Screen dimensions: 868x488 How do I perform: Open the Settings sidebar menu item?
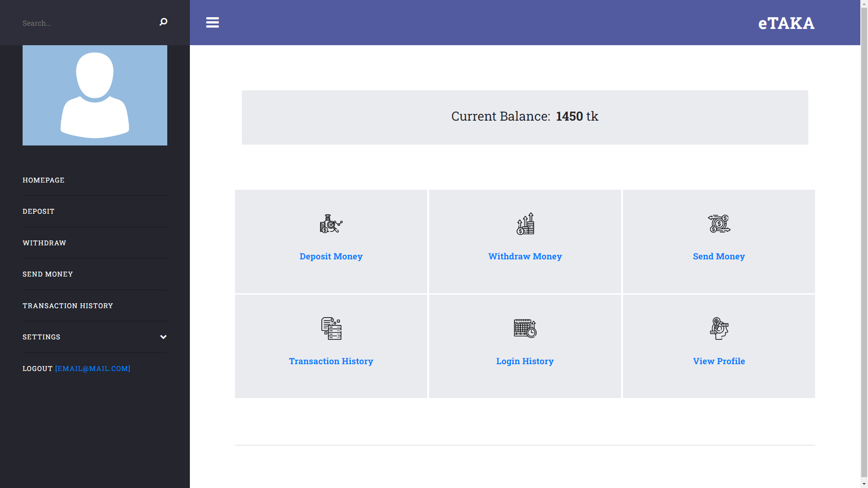tap(42, 337)
